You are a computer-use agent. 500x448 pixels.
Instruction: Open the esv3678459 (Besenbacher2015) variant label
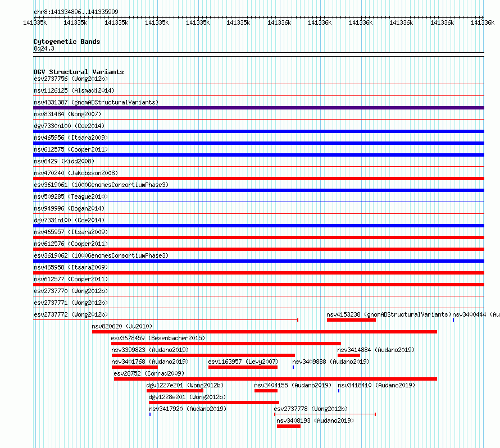click(158, 338)
